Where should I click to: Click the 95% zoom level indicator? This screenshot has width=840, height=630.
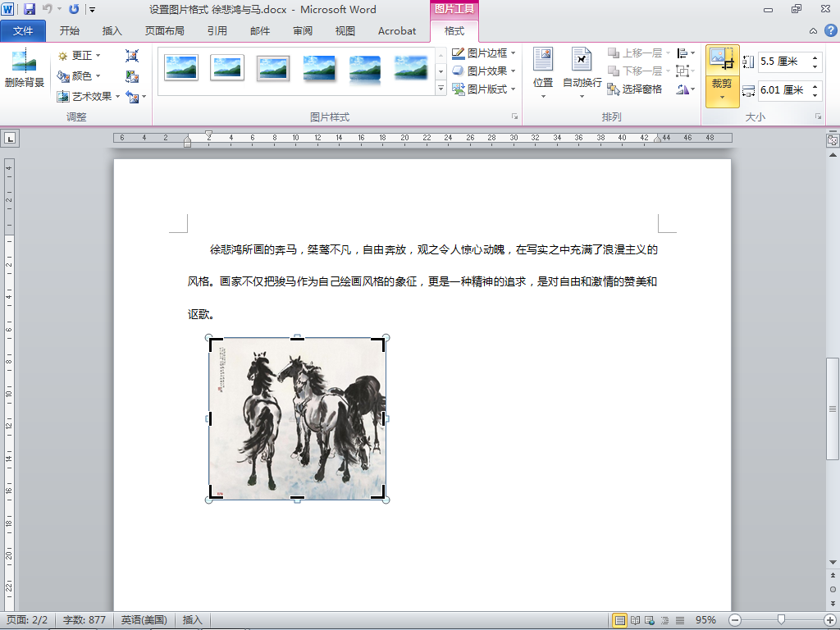tap(705, 620)
